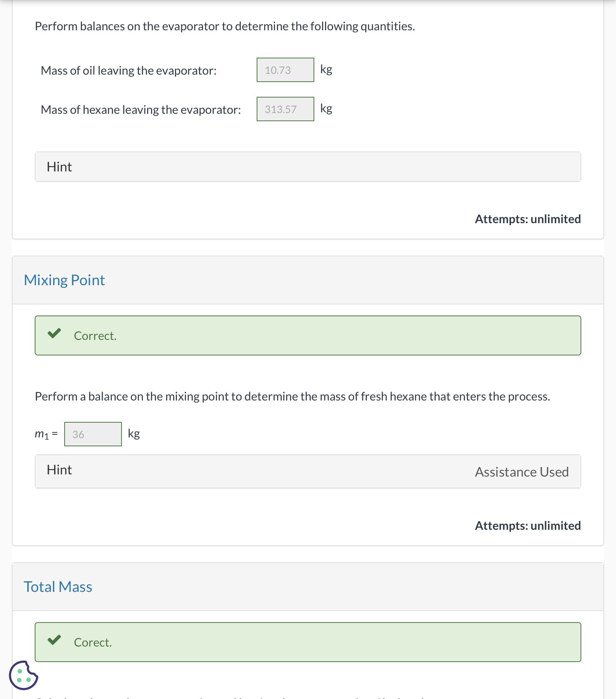Click the 'Correct.' text in Mixing Point
Viewport: 616px width, 699px height.
coord(95,336)
